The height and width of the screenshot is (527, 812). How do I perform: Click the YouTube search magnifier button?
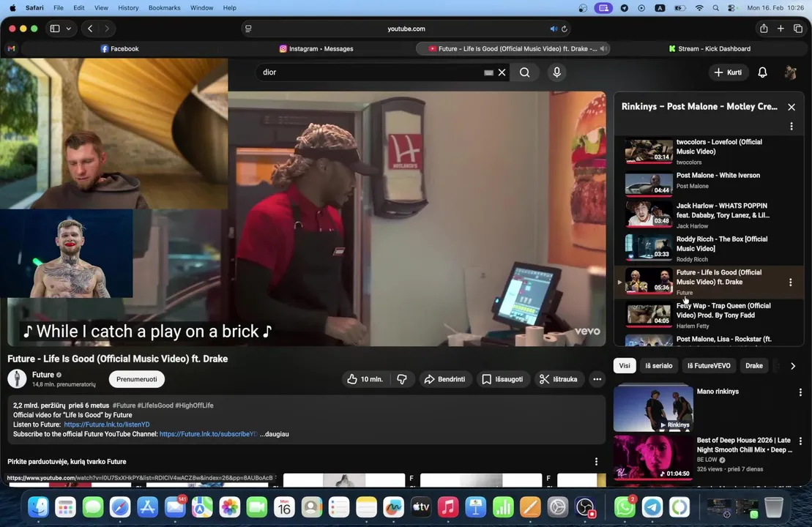click(524, 72)
